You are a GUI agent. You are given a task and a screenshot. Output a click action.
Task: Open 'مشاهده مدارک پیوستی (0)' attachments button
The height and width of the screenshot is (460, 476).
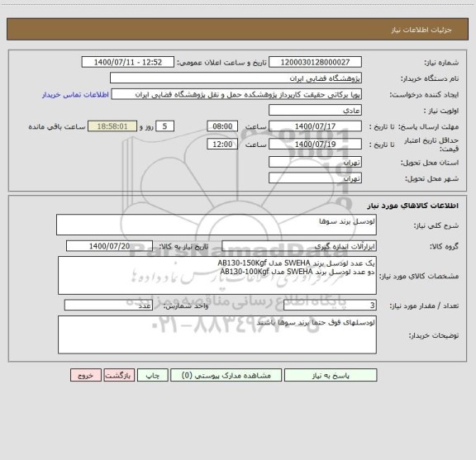(x=226, y=375)
